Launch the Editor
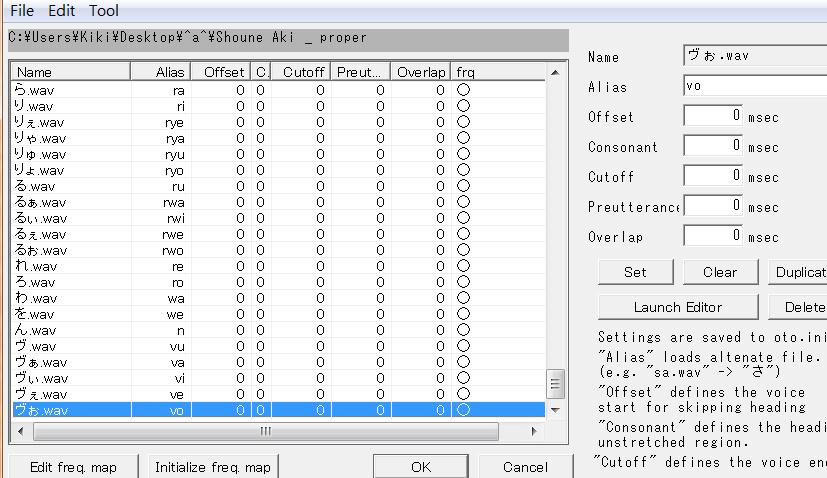This screenshot has height=478, width=827. (678, 307)
